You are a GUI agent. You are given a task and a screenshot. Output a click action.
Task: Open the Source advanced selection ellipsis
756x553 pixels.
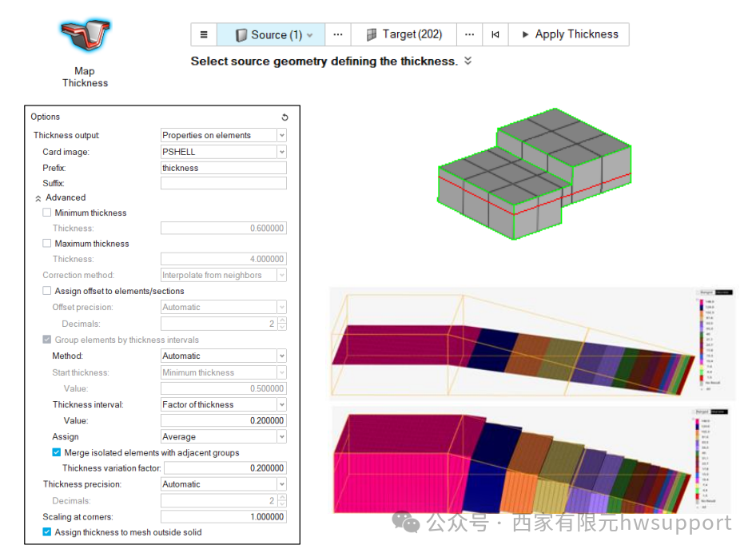pos(338,34)
